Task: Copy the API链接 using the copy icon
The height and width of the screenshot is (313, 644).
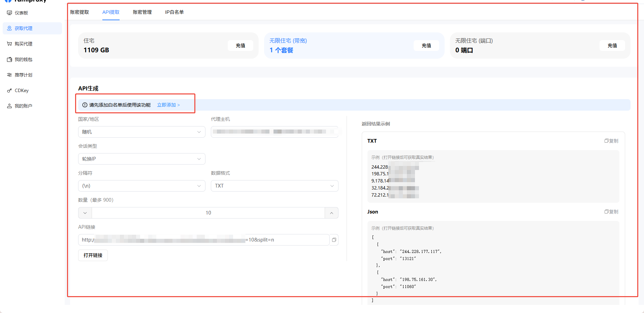Action: (334, 240)
